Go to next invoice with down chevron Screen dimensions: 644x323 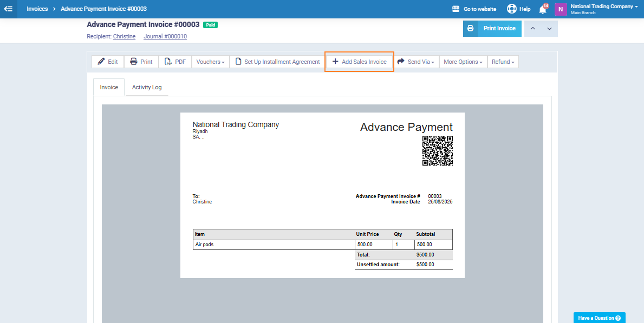point(550,28)
